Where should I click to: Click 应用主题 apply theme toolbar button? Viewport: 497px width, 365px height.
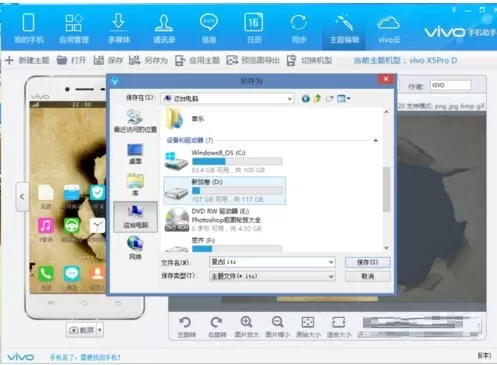[x=197, y=60]
